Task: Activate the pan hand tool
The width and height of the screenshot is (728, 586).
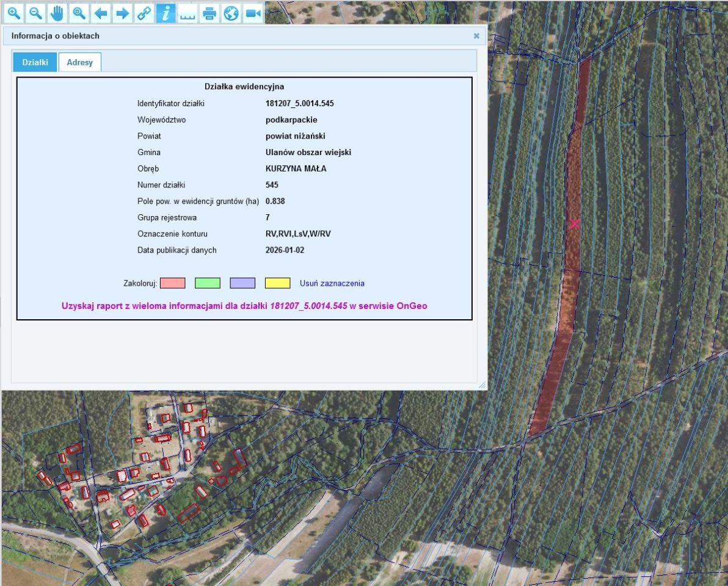Action: [57, 13]
